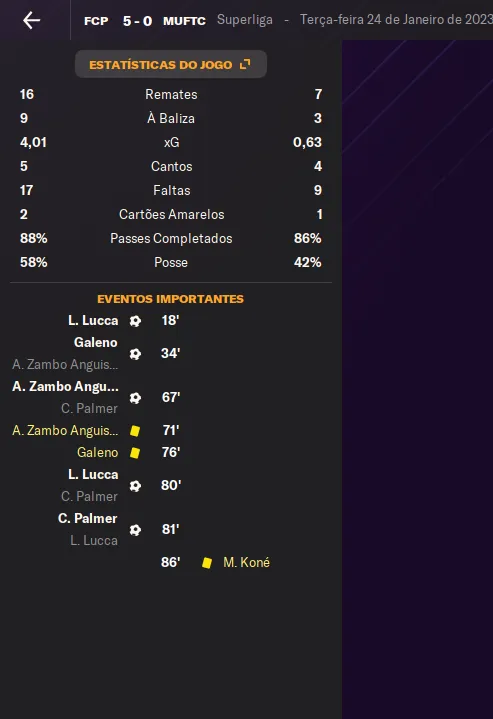Open the Estatísticas do Jogo button
493x719 pixels.
[171, 64]
